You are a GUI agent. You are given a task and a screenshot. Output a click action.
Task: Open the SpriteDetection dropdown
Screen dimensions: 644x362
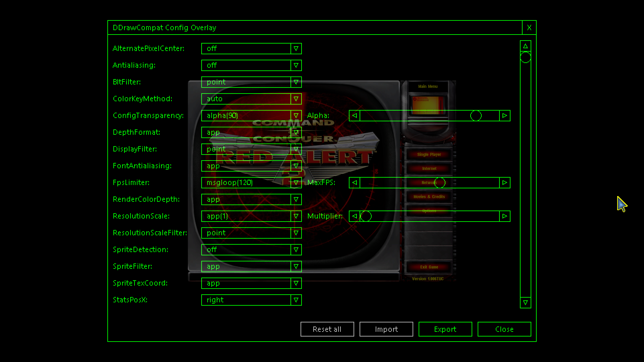296,250
